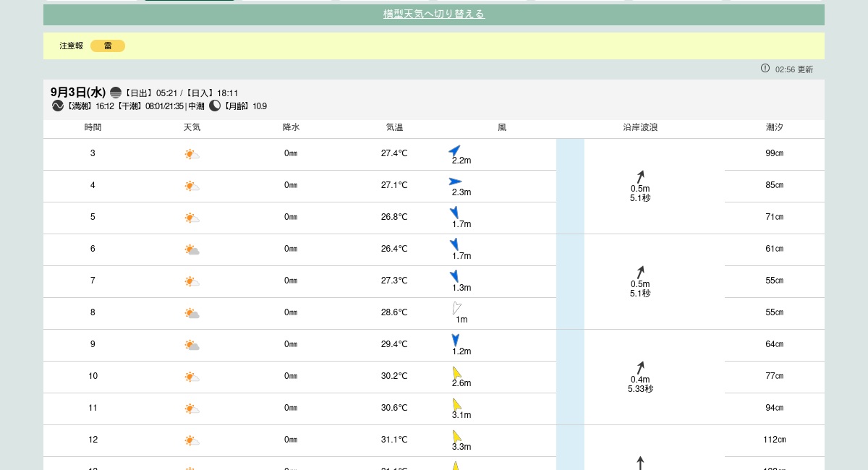The width and height of the screenshot is (868, 470).
Task: Click the blue wind arrow above 2.3m
Action: [455, 181]
